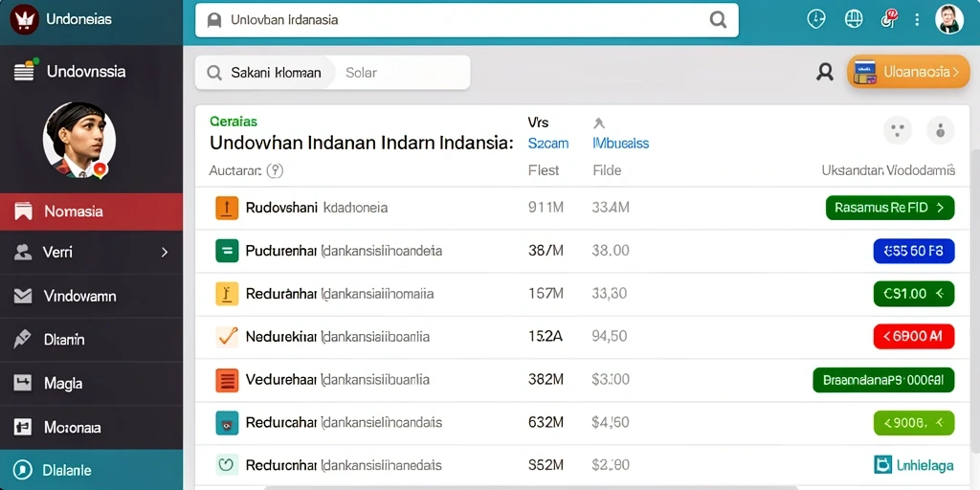
Task: Click the yellow icon of Redurañhar row
Action: (227, 293)
